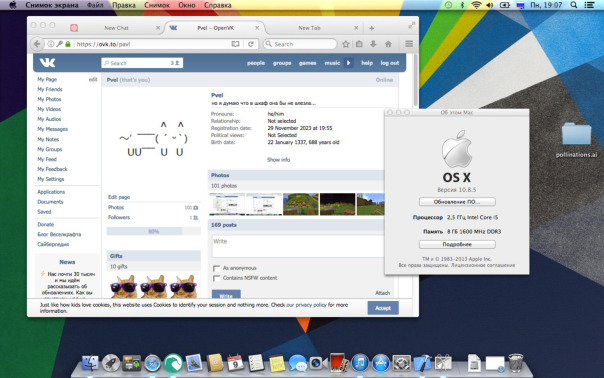Viewport: 604px width, 378px height.
Task: Click the VK logo home icon
Action: point(47,62)
